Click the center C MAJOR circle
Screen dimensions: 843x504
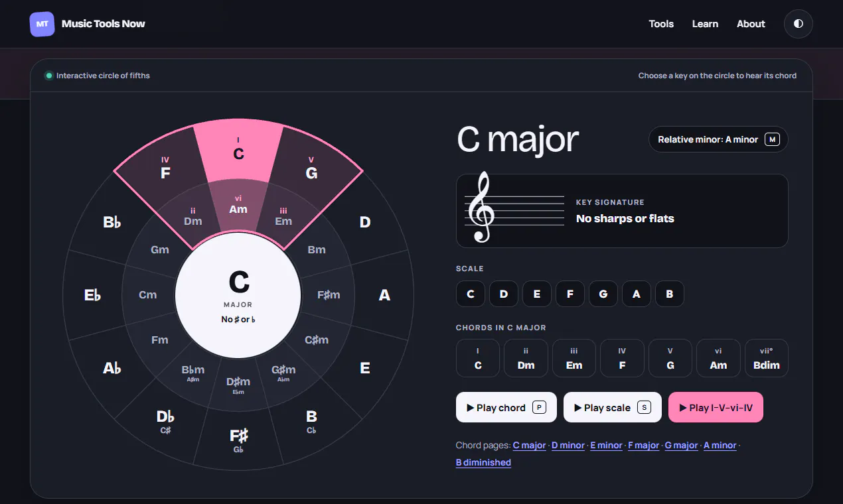coord(238,295)
